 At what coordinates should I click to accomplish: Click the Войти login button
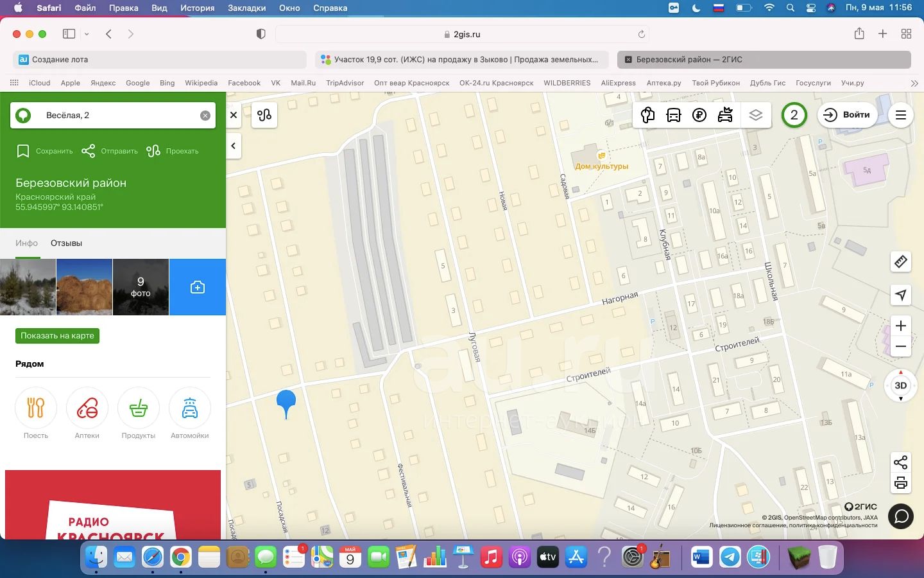(x=848, y=115)
